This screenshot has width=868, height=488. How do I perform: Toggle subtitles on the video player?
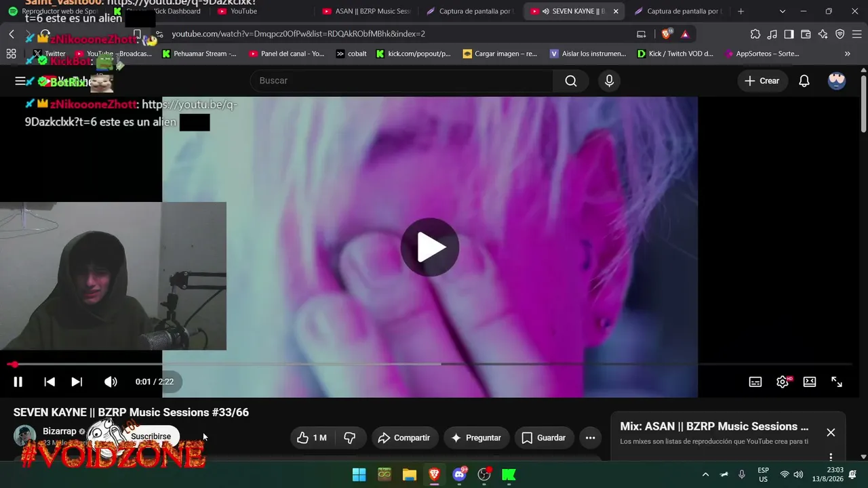[x=755, y=382]
